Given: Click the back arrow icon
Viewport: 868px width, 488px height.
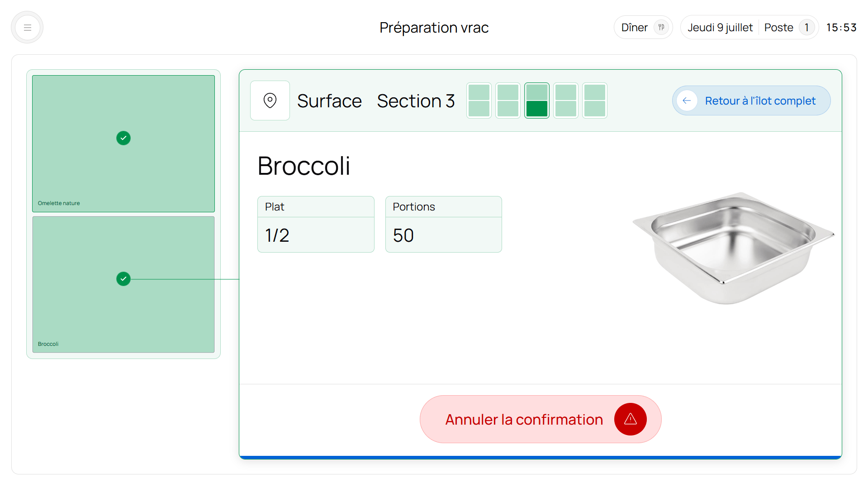Looking at the screenshot, I should click(687, 100).
